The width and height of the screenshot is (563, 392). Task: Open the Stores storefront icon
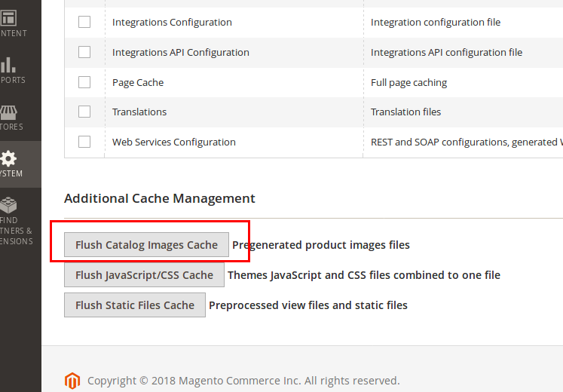pos(9,112)
